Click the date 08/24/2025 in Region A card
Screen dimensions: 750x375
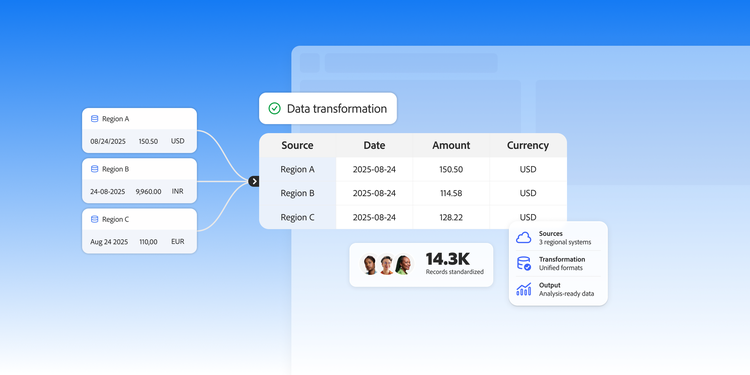[107, 141]
